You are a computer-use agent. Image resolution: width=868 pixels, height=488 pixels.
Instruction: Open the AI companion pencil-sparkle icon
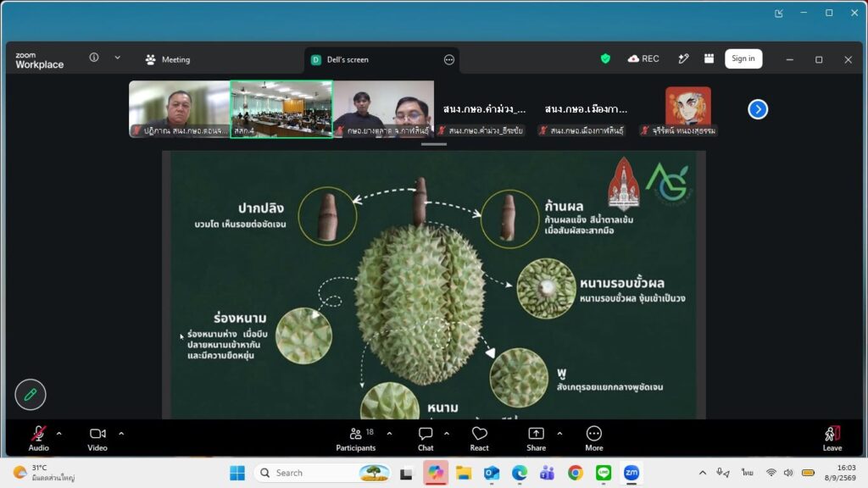pyautogui.click(x=684, y=58)
